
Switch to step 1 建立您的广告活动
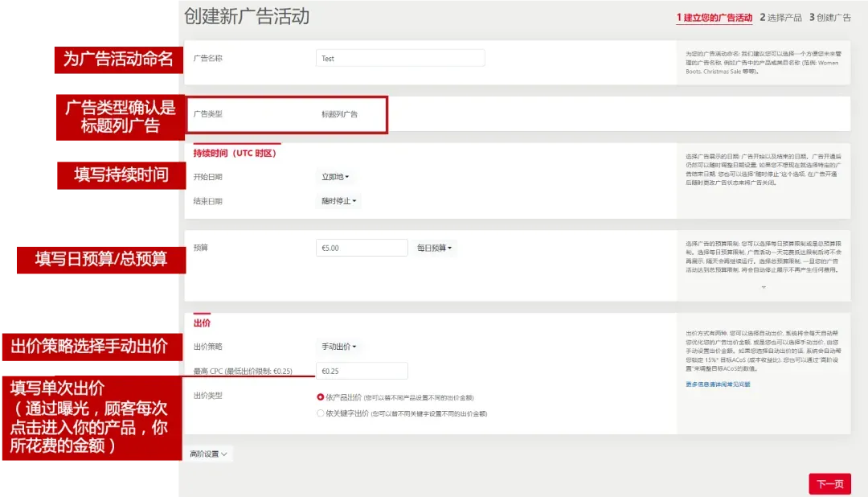click(714, 18)
